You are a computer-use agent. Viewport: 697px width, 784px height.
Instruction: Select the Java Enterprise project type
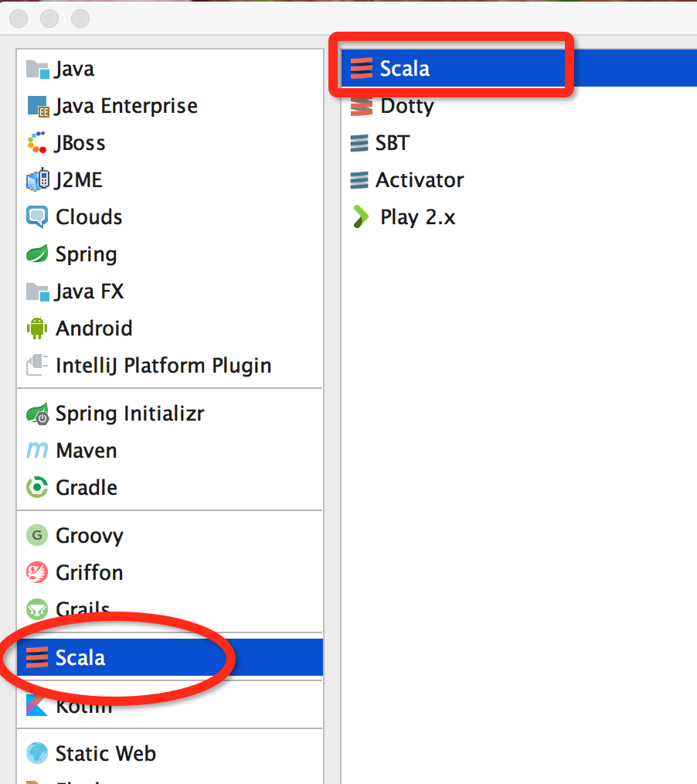(x=126, y=105)
